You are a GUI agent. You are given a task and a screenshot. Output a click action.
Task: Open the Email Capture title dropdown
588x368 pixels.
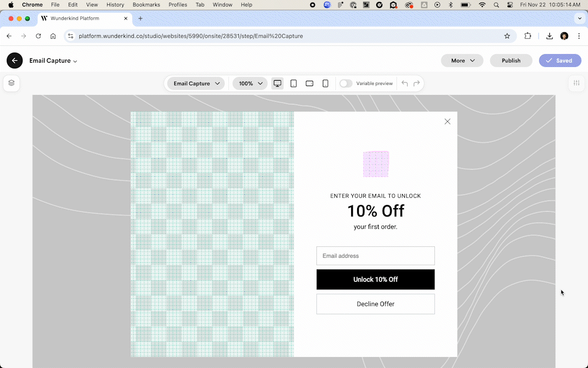(53, 61)
